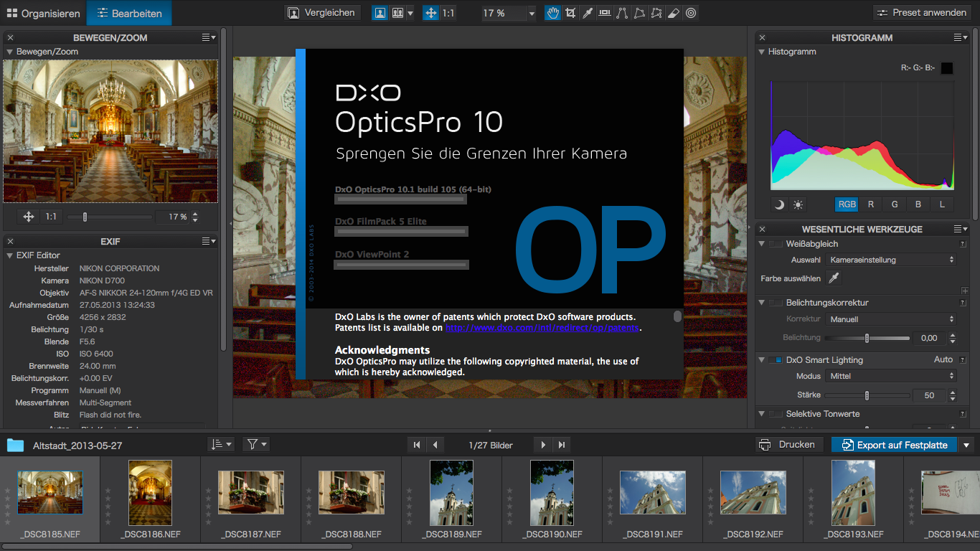
Task: Open Auswahl Kameraeinstellung dropdown
Action: (892, 260)
